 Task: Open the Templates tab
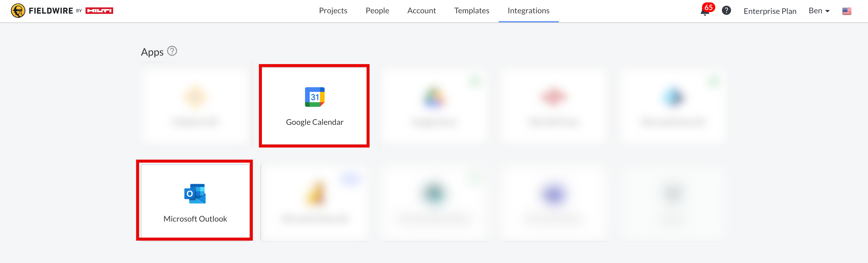(472, 11)
